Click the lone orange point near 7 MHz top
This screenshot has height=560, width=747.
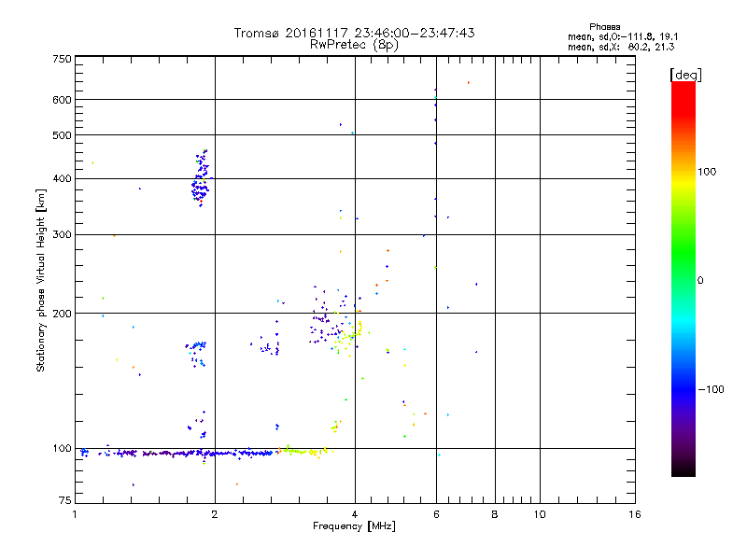click(469, 83)
